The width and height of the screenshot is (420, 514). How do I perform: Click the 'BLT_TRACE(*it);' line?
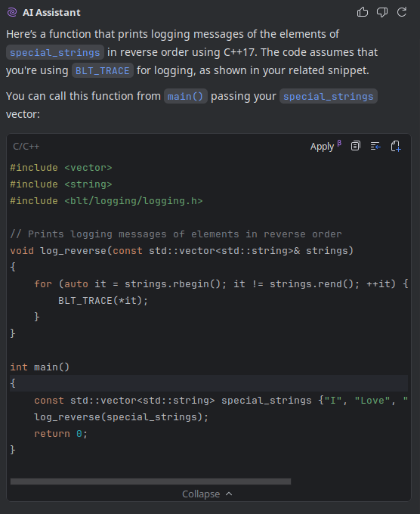[103, 301]
